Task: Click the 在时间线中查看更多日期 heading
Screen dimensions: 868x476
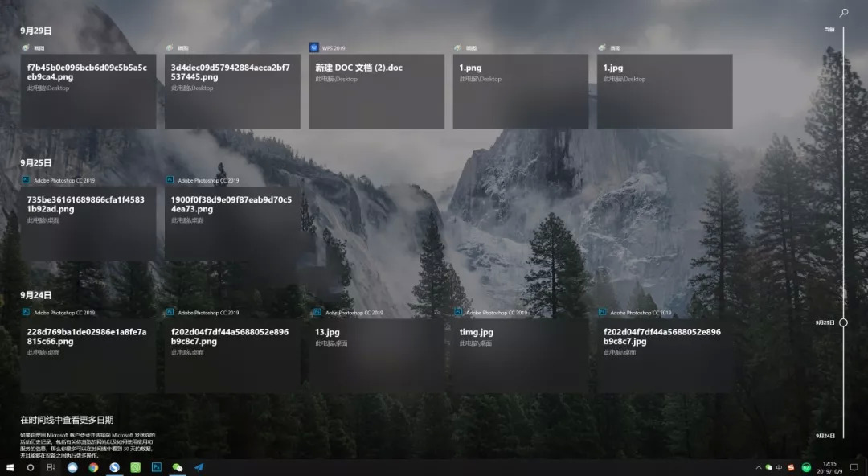Action: (x=67, y=420)
